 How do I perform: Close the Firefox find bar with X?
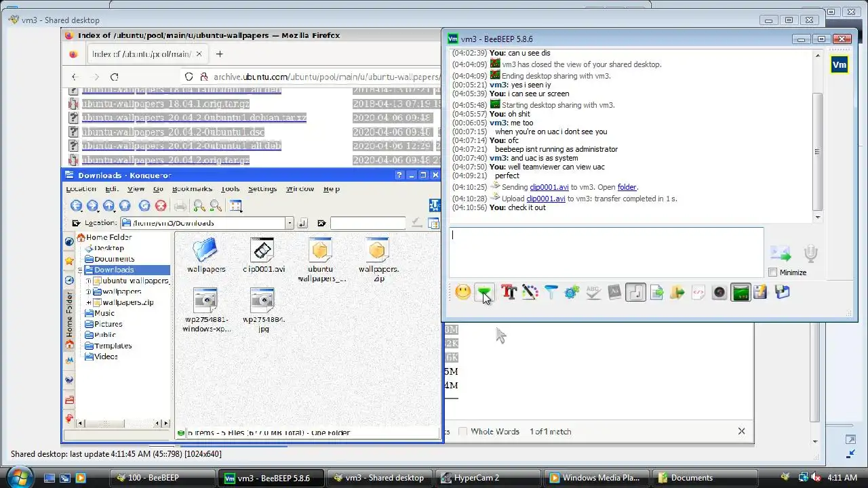[741, 431]
